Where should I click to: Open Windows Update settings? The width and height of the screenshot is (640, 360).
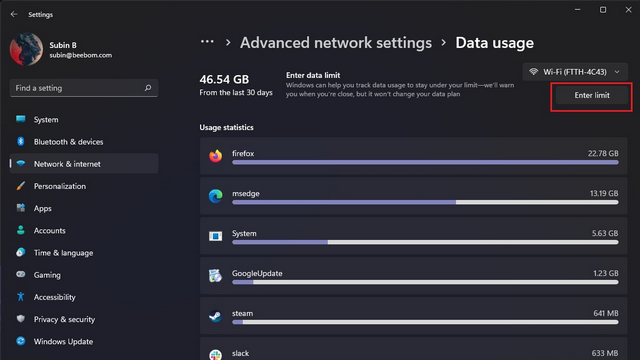[84, 341]
